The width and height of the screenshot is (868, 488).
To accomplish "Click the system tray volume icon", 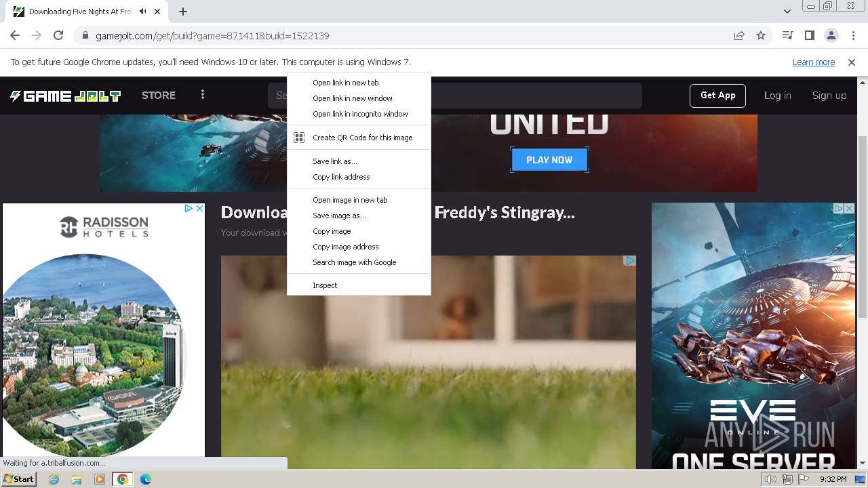I will pos(771,479).
